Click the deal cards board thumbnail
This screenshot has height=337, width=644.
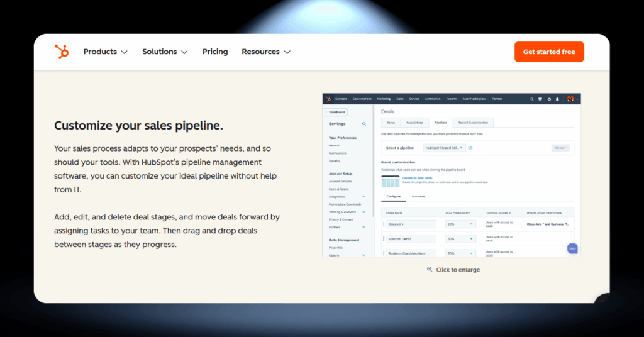pyautogui.click(x=390, y=181)
